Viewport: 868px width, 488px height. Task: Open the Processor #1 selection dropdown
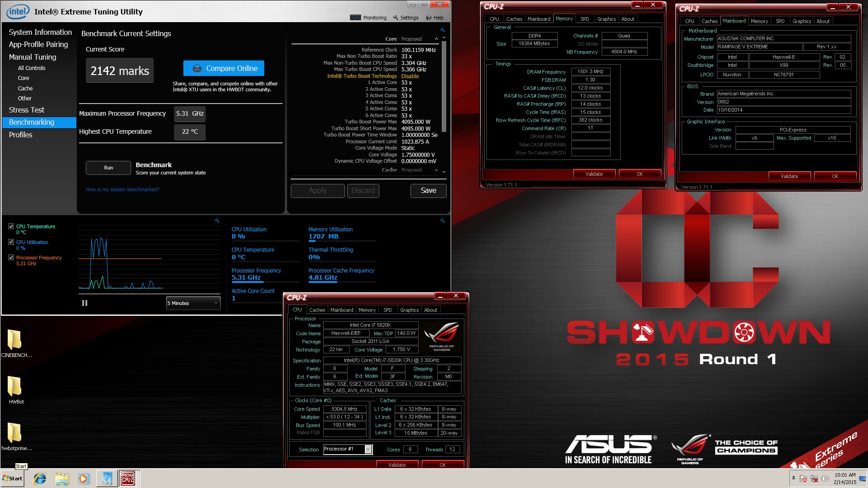[348, 449]
